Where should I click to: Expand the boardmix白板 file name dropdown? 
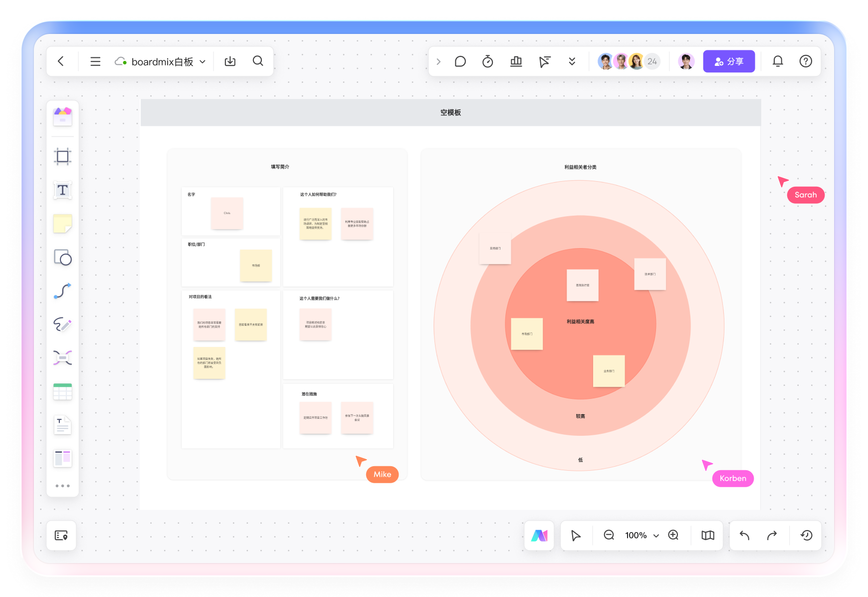point(203,62)
